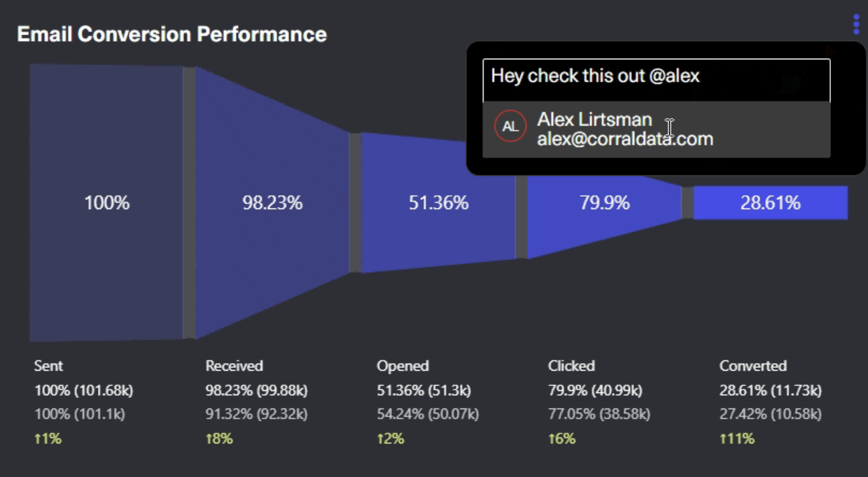This screenshot has width=868, height=477.
Task: Click the 1% increase indicator under Sent
Action: (47, 439)
